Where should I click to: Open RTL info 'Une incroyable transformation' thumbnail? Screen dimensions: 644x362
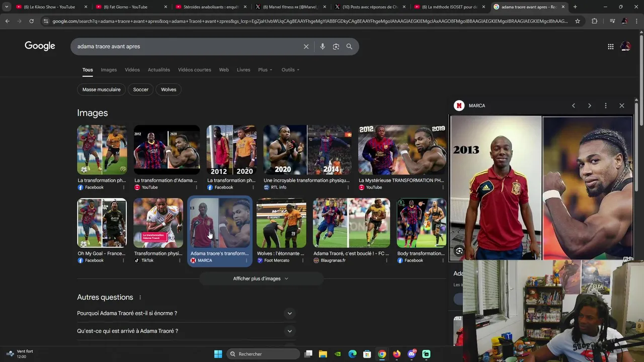click(x=307, y=150)
